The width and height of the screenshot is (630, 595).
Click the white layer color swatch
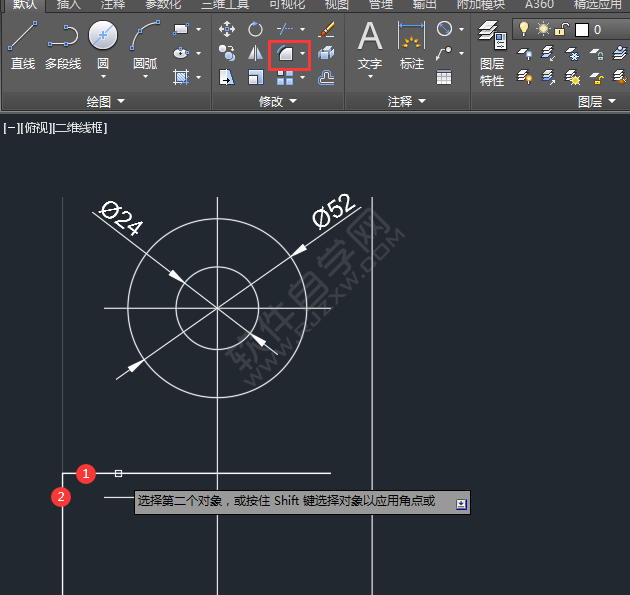click(581, 29)
